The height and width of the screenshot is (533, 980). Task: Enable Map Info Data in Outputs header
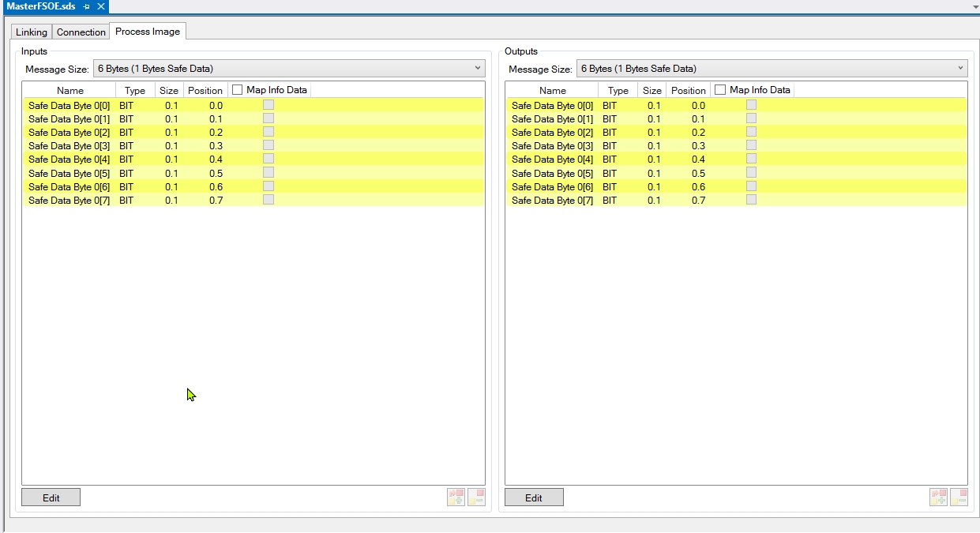pos(720,90)
